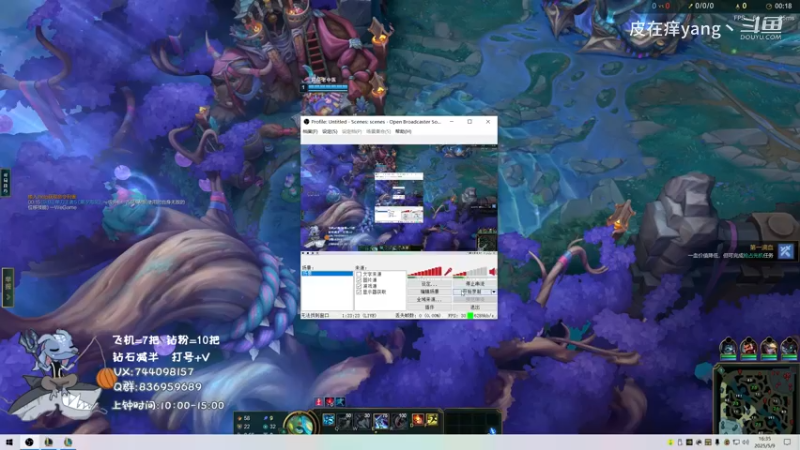Click the second red rune buff icon
The height and width of the screenshot is (450, 800).
(330, 402)
